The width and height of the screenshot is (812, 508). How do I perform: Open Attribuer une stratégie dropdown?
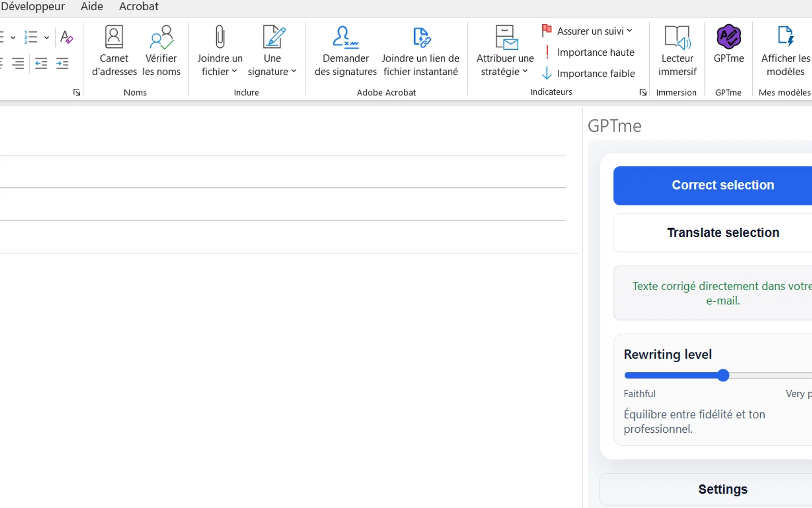pos(505,51)
